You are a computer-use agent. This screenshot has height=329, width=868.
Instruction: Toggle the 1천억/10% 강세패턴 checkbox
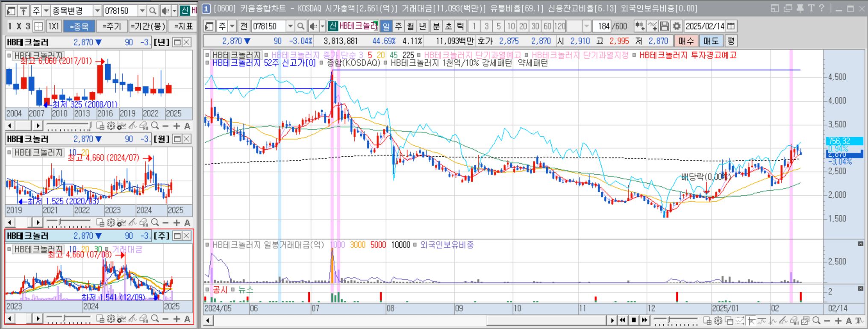click(385, 63)
